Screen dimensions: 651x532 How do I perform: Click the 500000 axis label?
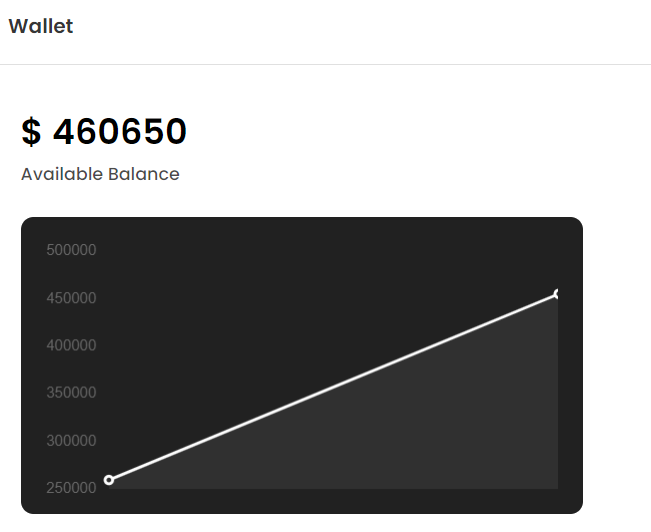[x=71, y=250]
